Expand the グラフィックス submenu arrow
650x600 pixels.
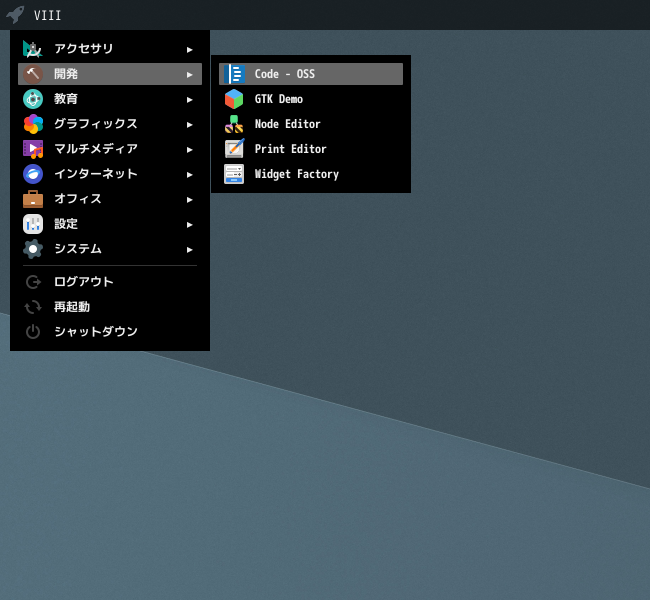tap(189, 124)
